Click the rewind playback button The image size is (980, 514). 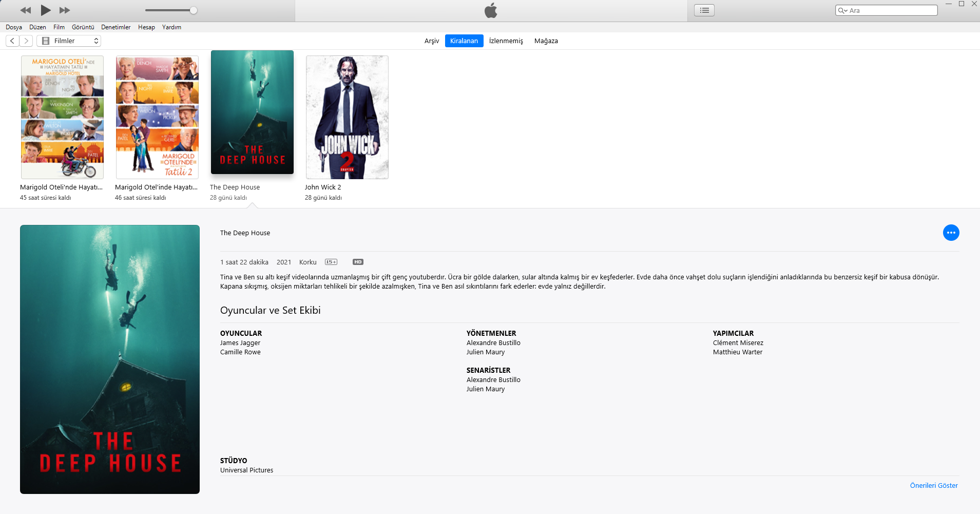26,10
